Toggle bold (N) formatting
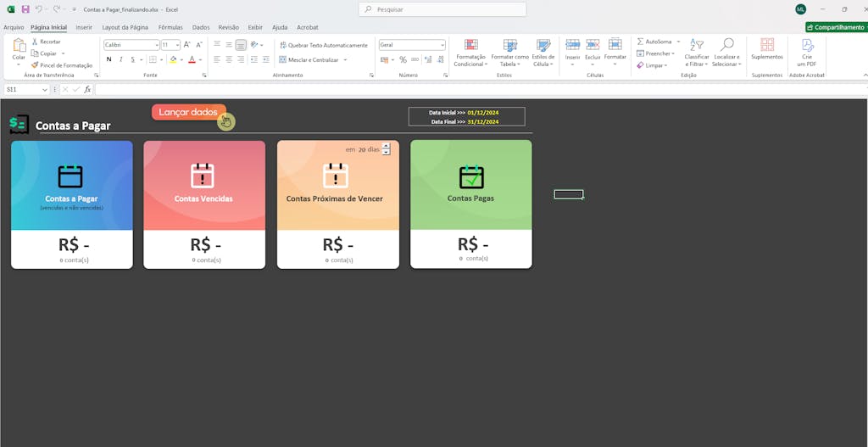868x447 pixels. pos(108,59)
